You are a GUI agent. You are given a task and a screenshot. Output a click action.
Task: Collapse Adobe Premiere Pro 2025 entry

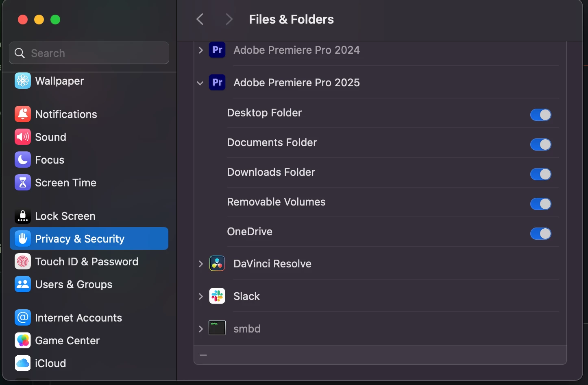tap(200, 83)
